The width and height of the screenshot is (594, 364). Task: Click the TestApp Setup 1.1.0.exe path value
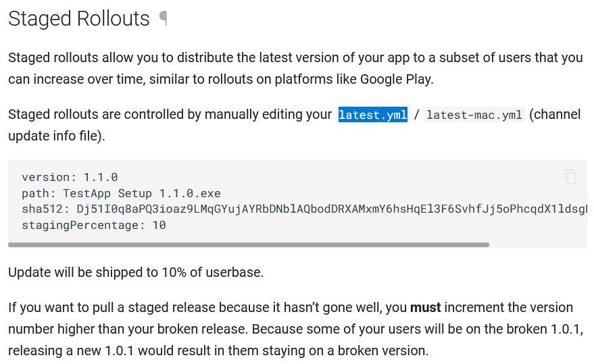pyautogui.click(x=142, y=193)
